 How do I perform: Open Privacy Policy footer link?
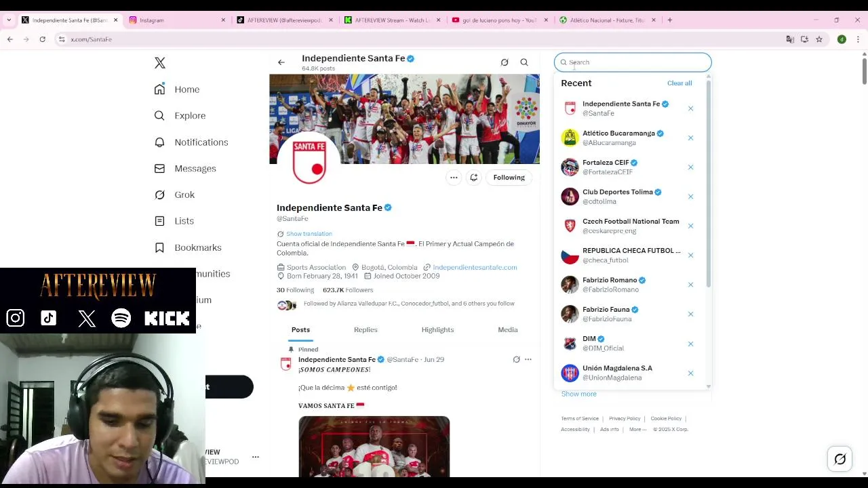click(x=625, y=419)
